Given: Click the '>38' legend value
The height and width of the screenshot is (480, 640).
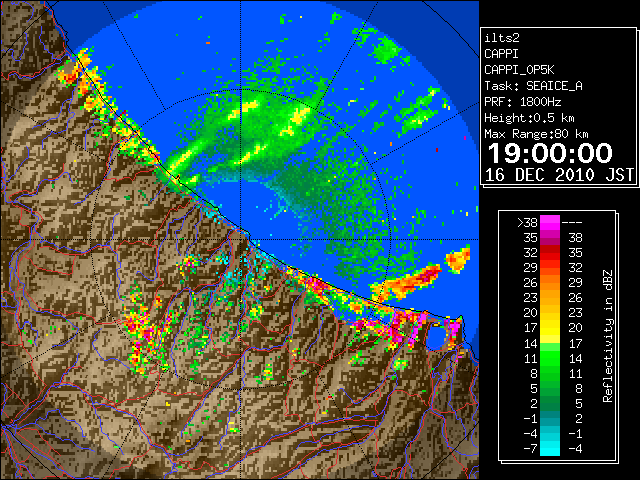Looking at the screenshot, I should point(527,223).
